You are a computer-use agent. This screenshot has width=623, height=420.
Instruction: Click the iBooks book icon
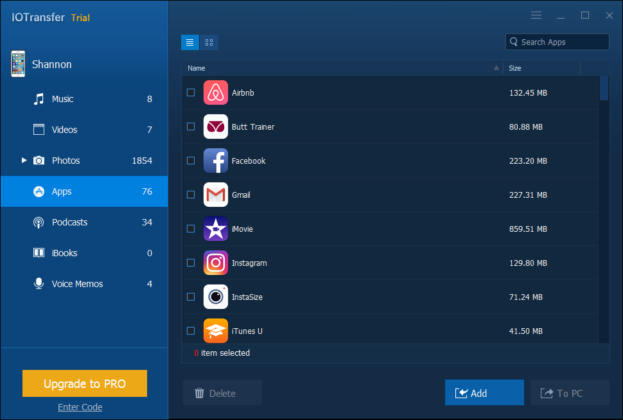(39, 253)
